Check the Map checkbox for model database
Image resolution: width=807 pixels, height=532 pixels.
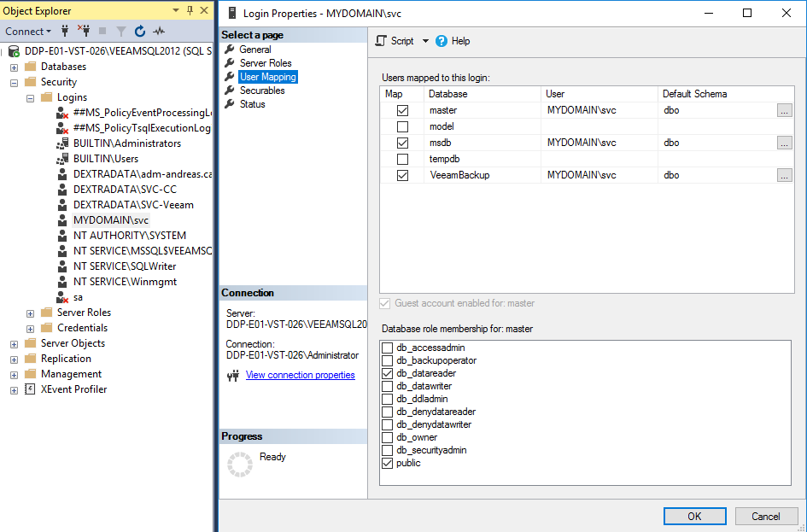[402, 126]
